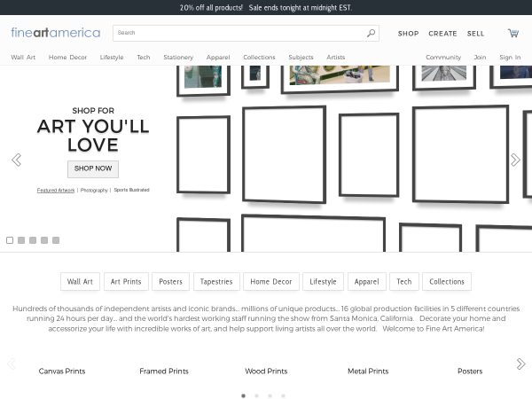
Task: Select the fourth hero slide indicator
Action: tap(44, 240)
